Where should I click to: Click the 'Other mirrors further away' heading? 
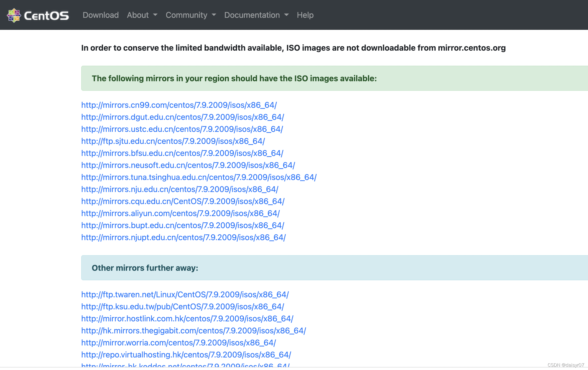(x=145, y=268)
